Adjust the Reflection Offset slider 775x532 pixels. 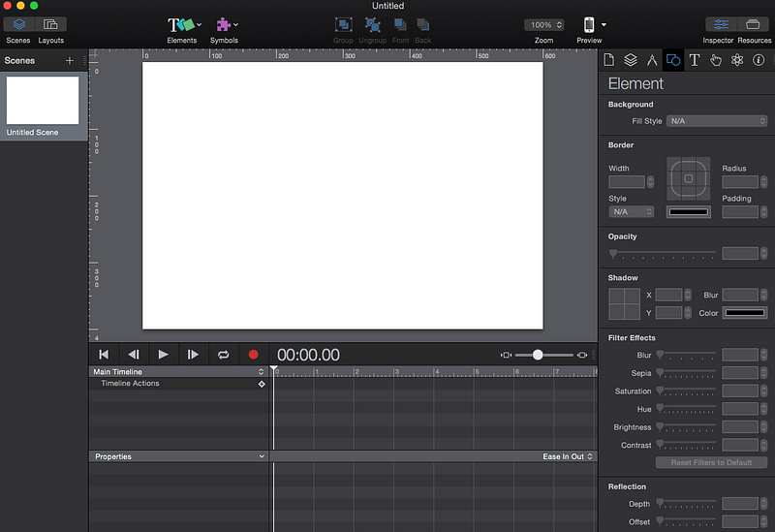[x=686, y=521]
